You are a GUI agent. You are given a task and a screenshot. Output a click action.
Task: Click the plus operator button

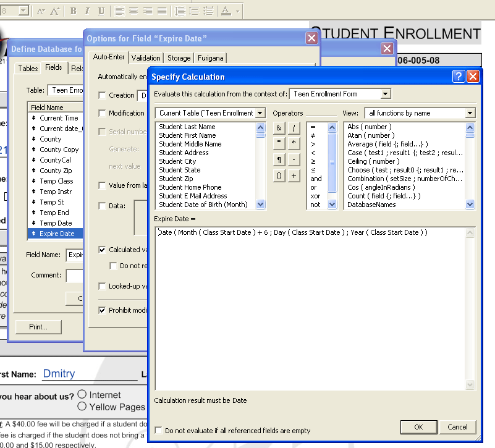pyautogui.click(x=294, y=176)
